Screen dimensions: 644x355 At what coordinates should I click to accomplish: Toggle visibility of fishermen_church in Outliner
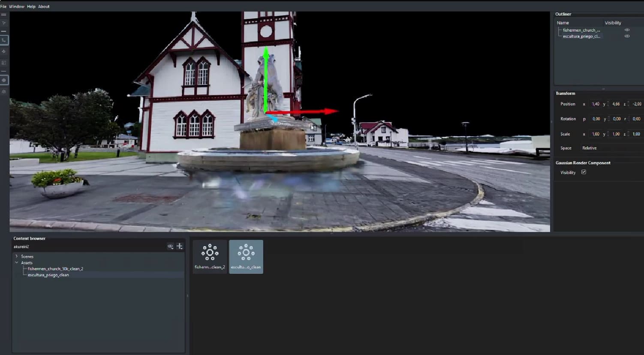coord(627,30)
